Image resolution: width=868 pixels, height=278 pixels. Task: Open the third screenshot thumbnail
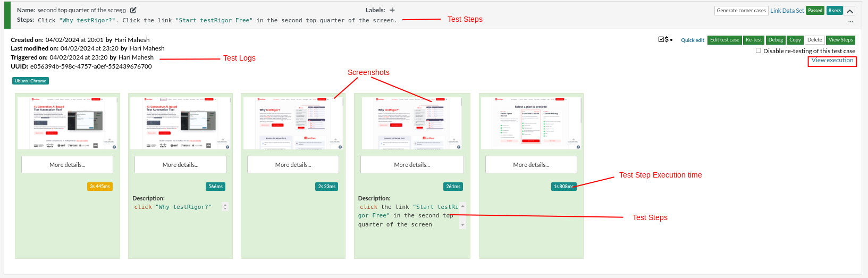293,123
